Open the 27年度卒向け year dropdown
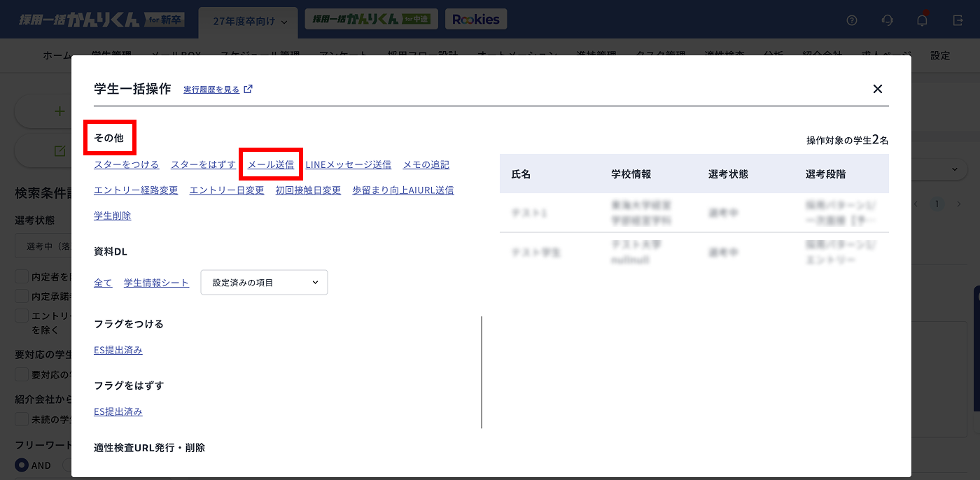The height and width of the screenshot is (480, 980). pyautogui.click(x=248, y=22)
